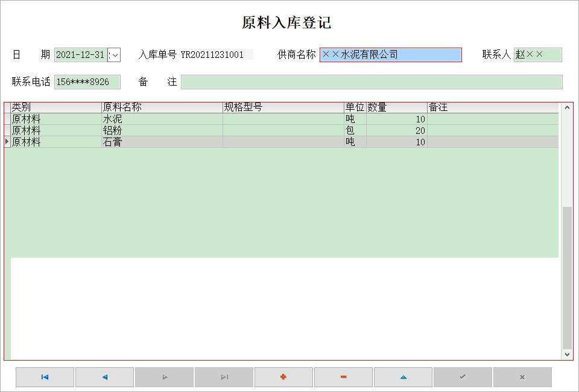The width and height of the screenshot is (579, 392).
Task: Click 规格型号 cell in 水泥 row
Action: point(283,119)
